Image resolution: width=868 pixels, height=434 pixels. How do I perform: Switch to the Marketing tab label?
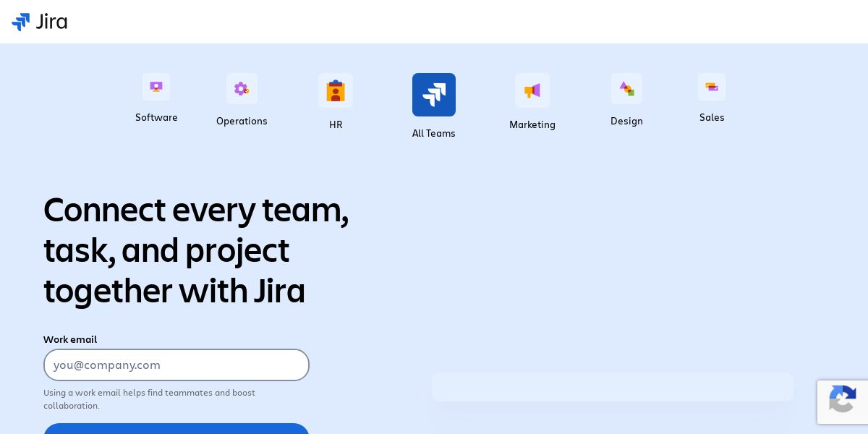pos(532,124)
